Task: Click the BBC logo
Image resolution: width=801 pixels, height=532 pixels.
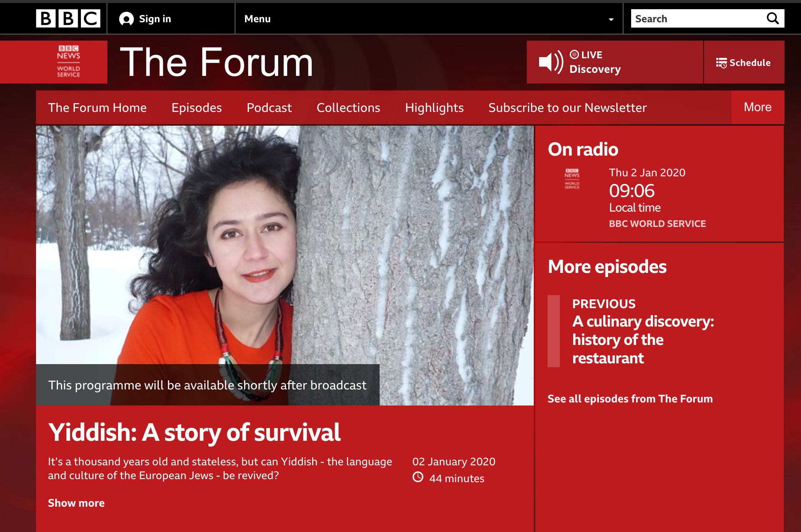Action: pos(68,18)
